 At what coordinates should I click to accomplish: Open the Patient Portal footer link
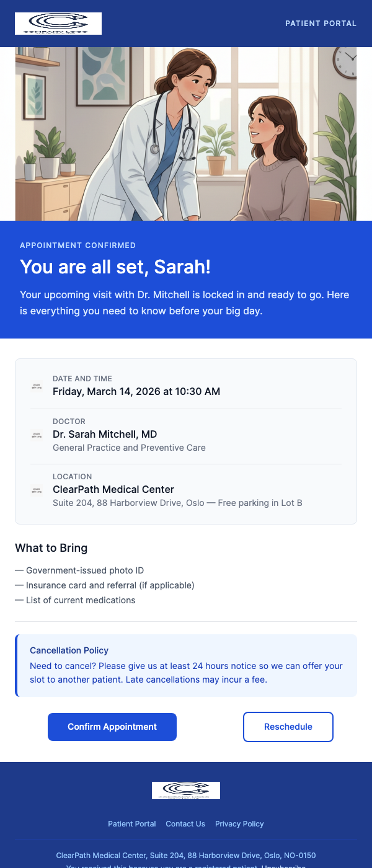[x=131, y=823]
